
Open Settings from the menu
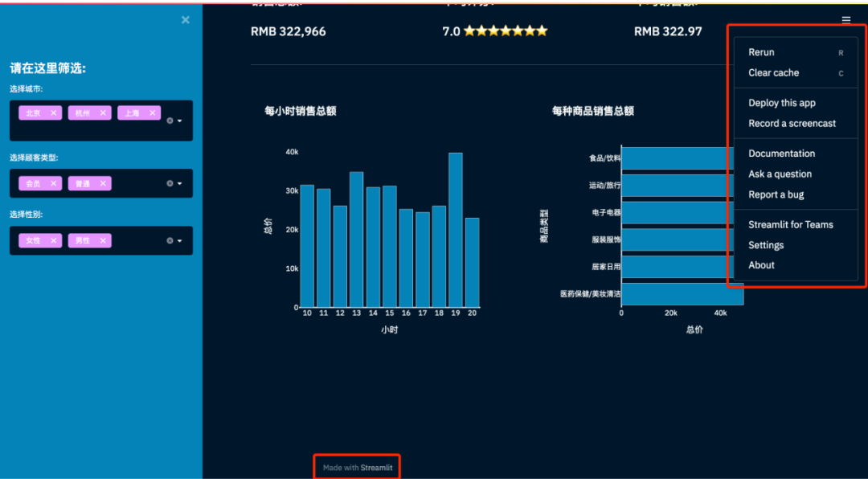point(796,245)
